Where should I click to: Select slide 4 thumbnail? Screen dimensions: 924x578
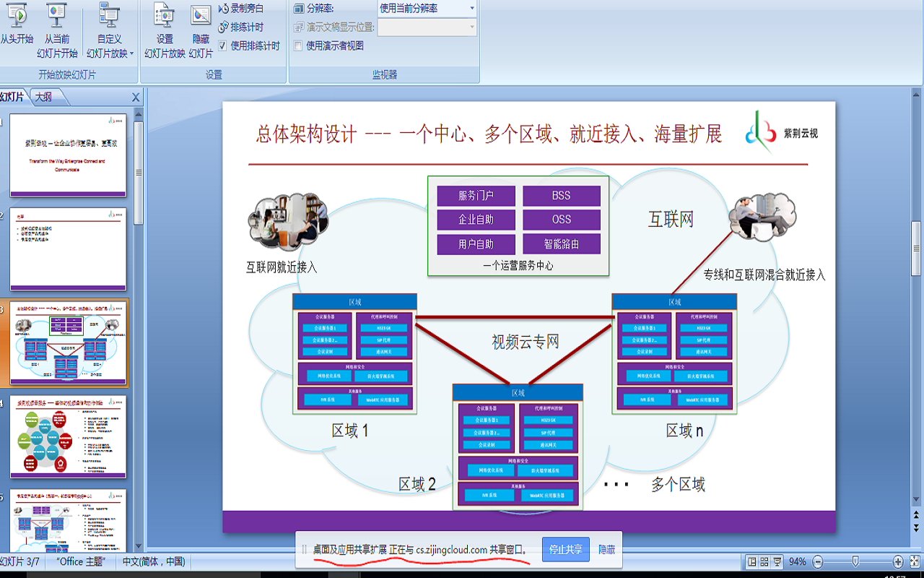tap(68, 437)
